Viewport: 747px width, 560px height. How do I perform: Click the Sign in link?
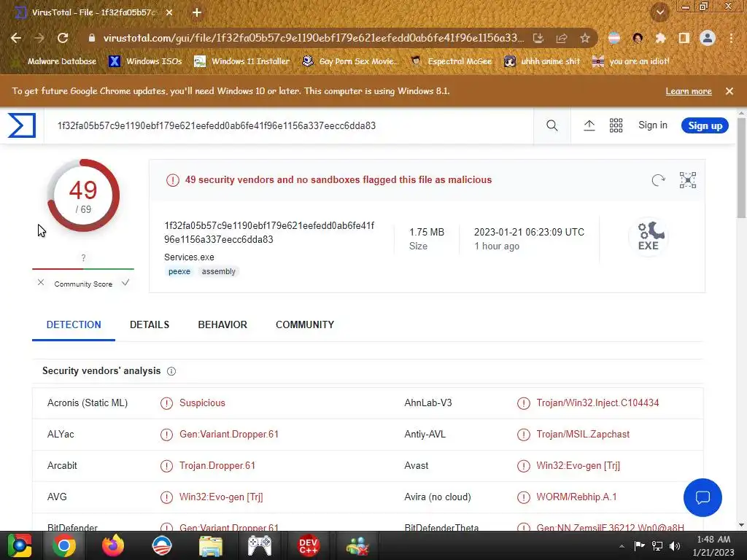point(653,125)
